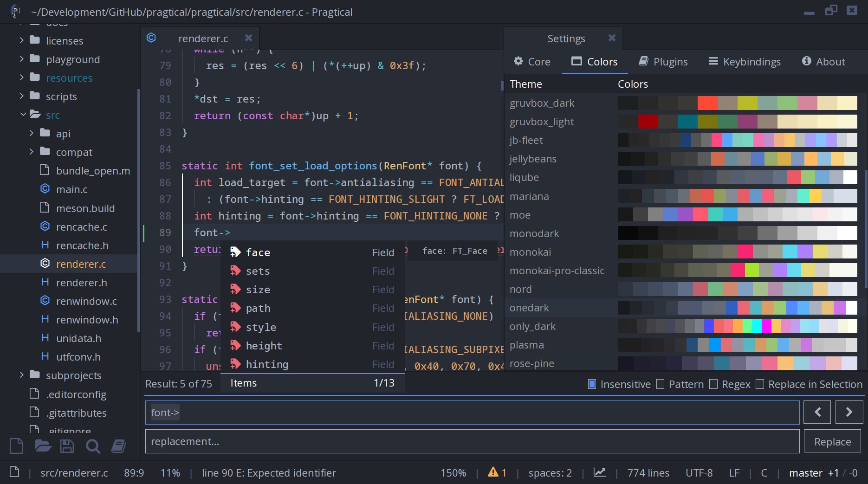Click the chart icon in status bar
This screenshot has width=868, height=484.
coord(599,472)
